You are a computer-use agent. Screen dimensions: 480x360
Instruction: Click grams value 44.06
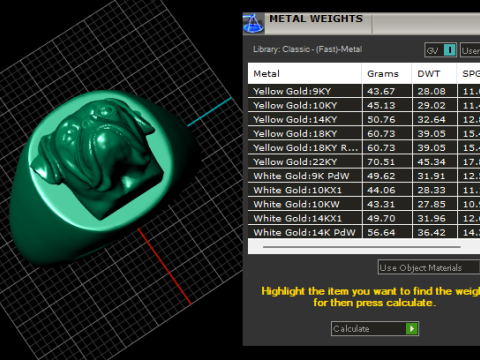tap(381, 190)
